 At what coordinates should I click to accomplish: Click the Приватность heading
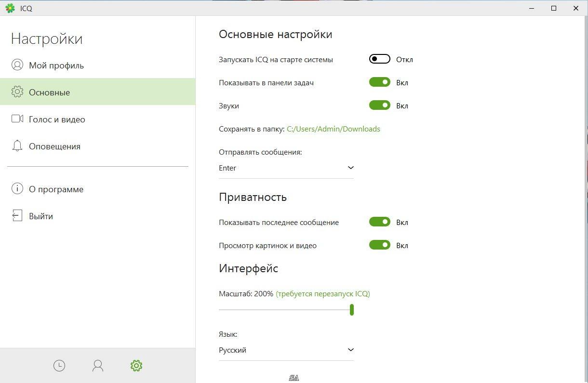[x=253, y=197]
